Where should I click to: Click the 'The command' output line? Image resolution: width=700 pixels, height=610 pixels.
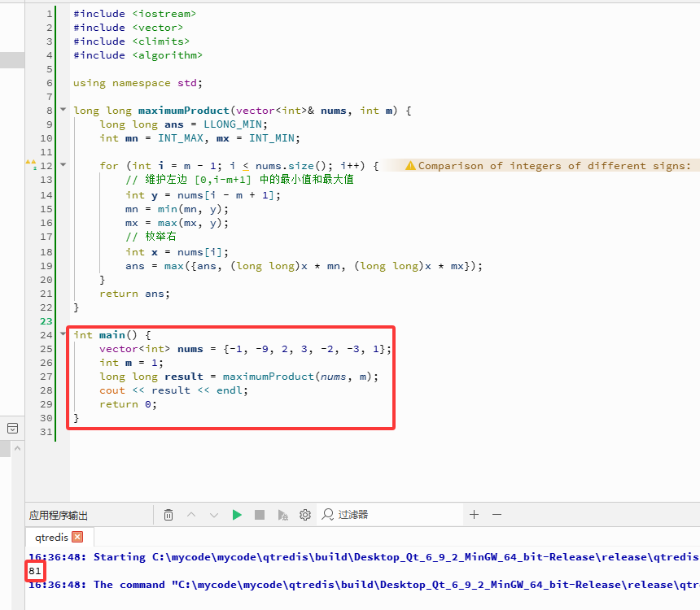click(x=363, y=585)
